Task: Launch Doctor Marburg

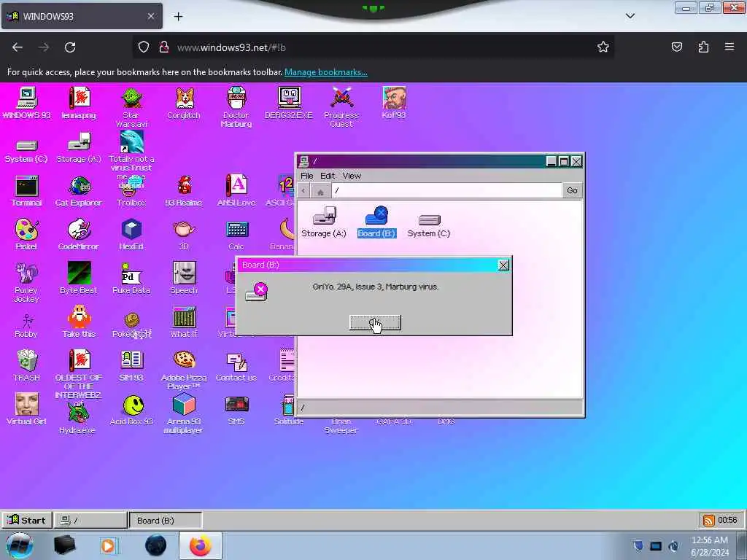Action: point(236,107)
